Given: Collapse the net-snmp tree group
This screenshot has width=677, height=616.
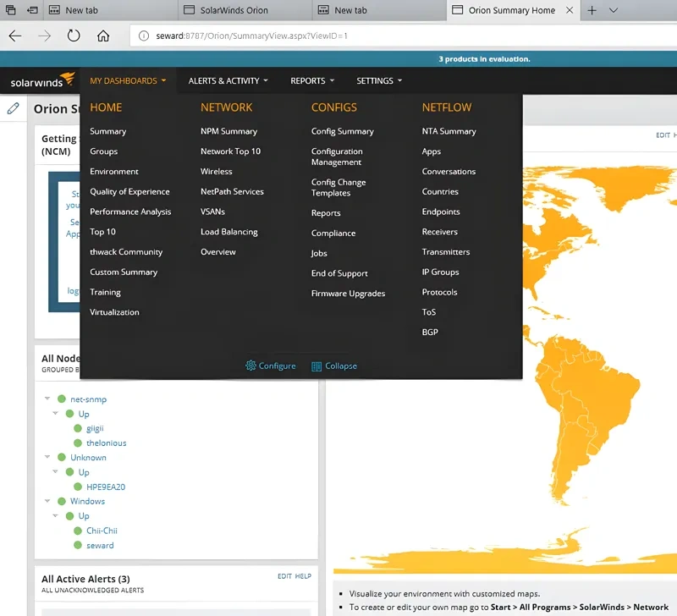Looking at the screenshot, I should click(x=47, y=399).
